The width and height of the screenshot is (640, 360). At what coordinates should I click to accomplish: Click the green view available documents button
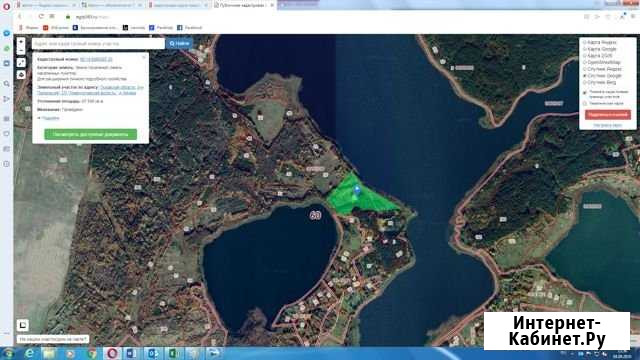click(x=91, y=134)
